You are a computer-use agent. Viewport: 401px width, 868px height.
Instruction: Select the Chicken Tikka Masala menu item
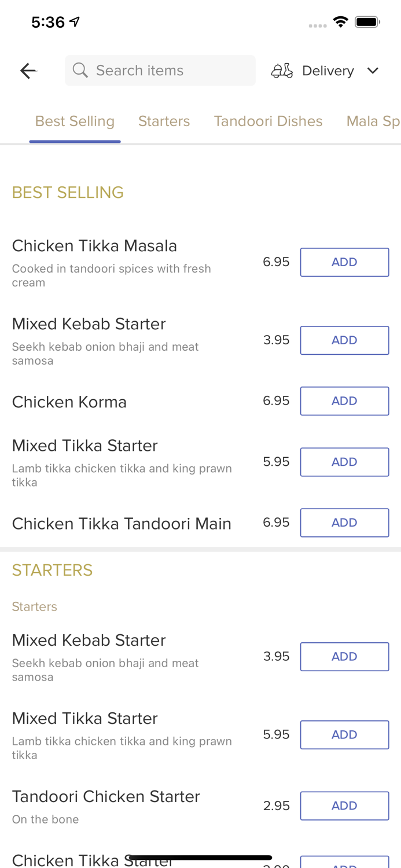(94, 245)
